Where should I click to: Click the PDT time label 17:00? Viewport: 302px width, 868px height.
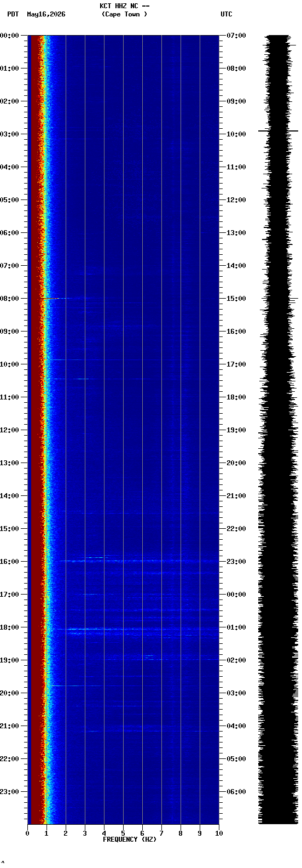pos(10,595)
